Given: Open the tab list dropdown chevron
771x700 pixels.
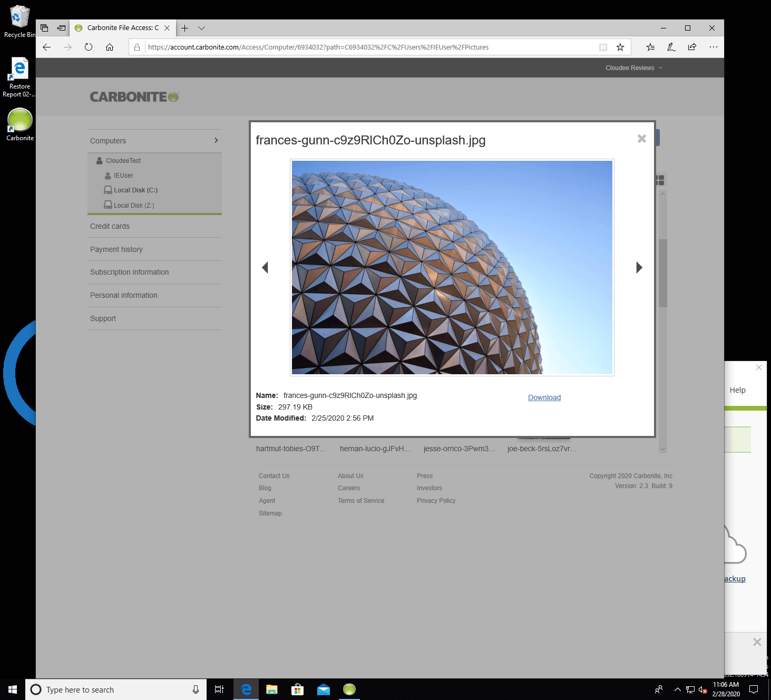Looking at the screenshot, I should (201, 28).
